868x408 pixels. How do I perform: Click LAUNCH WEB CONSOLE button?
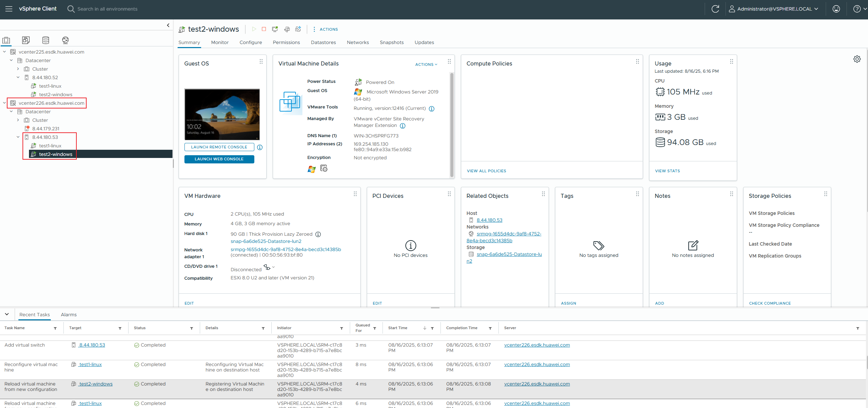[x=219, y=159]
